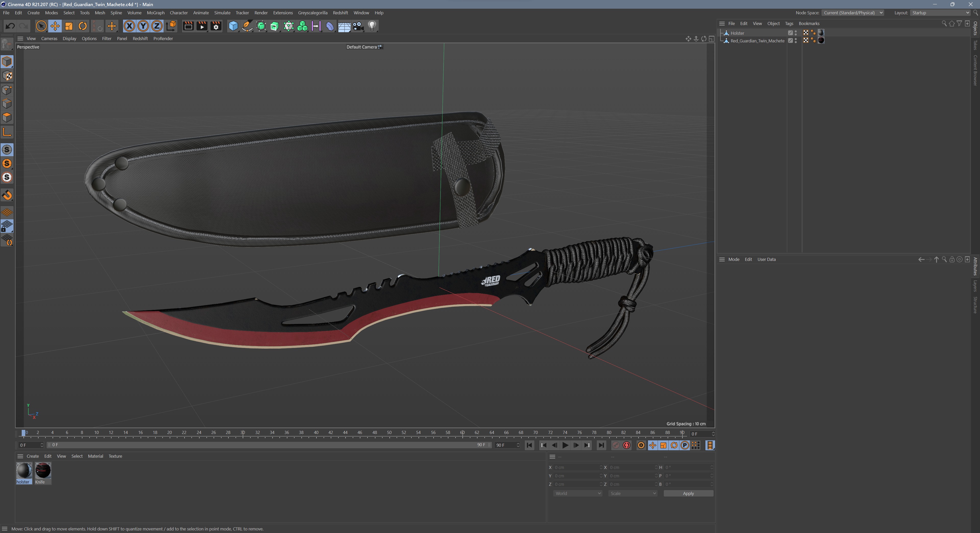Switch to Texture mode in the sidebar

click(7, 76)
